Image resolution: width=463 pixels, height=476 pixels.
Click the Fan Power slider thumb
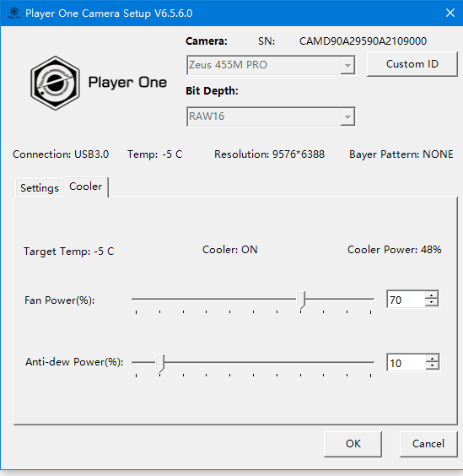pos(301,300)
